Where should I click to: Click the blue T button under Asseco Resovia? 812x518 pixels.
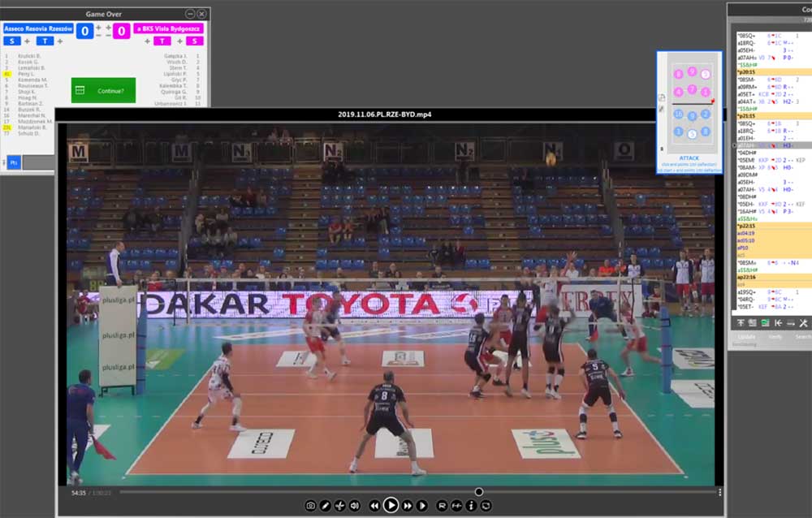coord(44,41)
